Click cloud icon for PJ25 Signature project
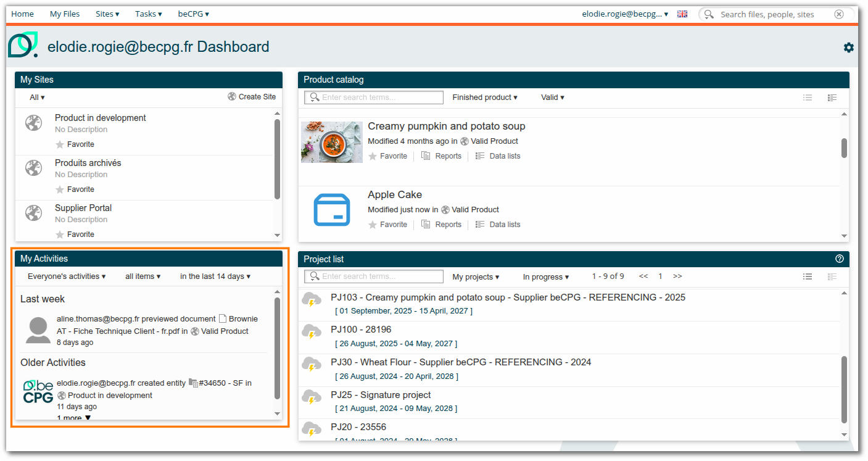Image resolution: width=868 pixels, height=461 pixels. 312,397
